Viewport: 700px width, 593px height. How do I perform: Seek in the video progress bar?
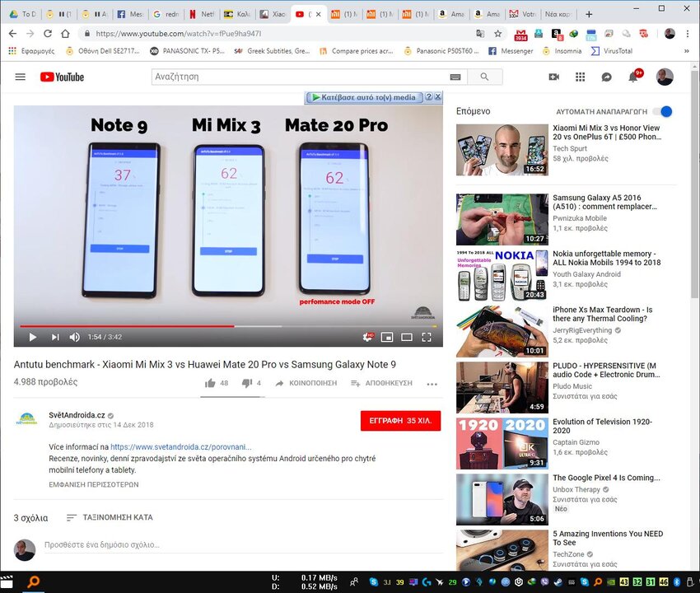(x=228, y=326)
